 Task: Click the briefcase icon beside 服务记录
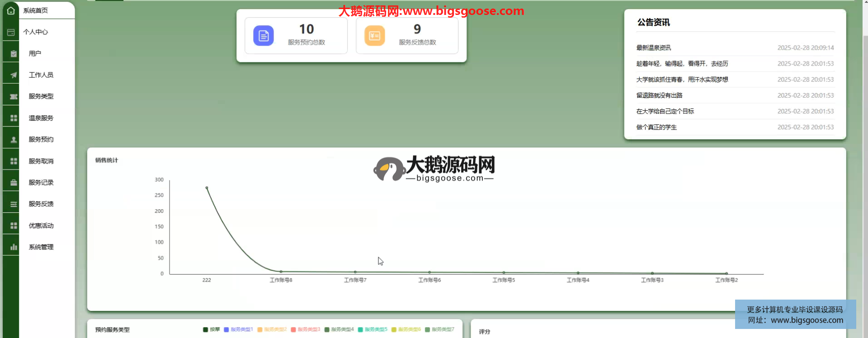(x=14, y=183)
